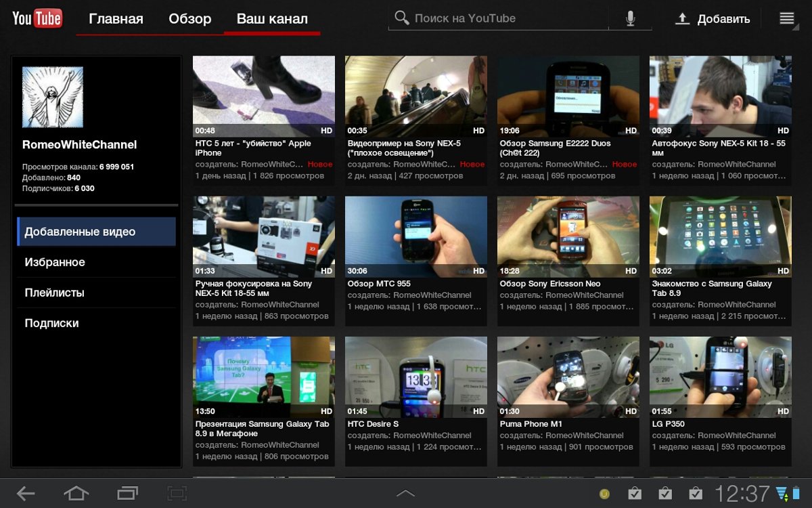
Task: Click the "Подписчиков: 6 030" stat
Action: pyautogui.click(x=58, y=188)
